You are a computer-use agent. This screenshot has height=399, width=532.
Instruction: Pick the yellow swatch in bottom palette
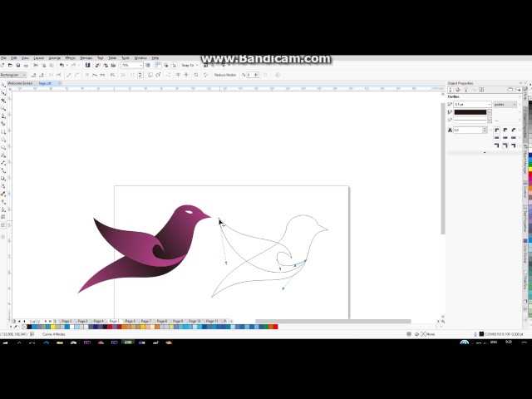point(53,327)
